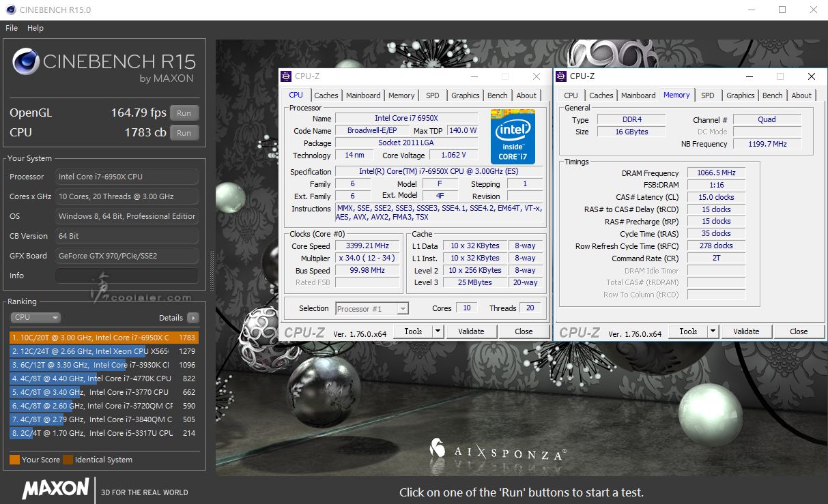Click the MAXON logo in the footer

[55, 489]
